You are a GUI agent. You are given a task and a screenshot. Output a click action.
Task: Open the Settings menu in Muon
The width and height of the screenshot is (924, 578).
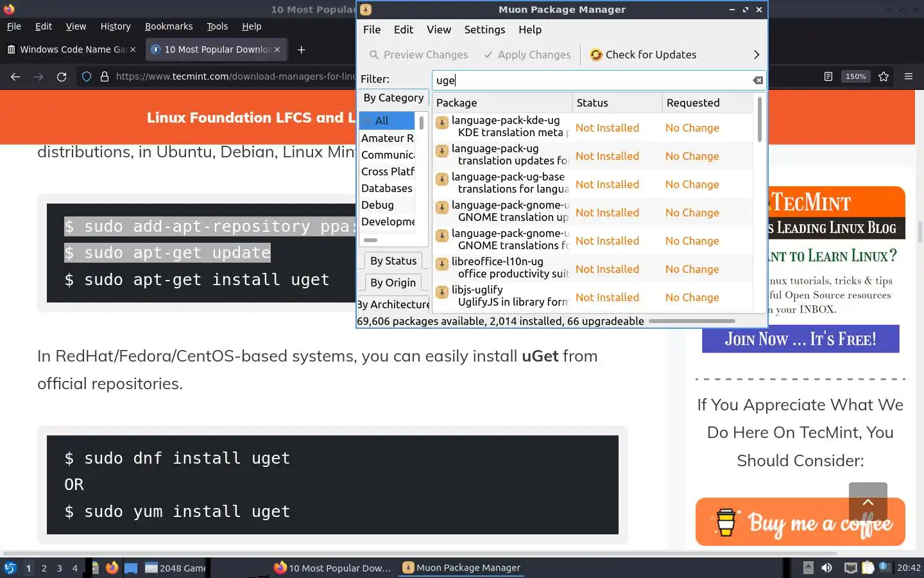(484, 30)
